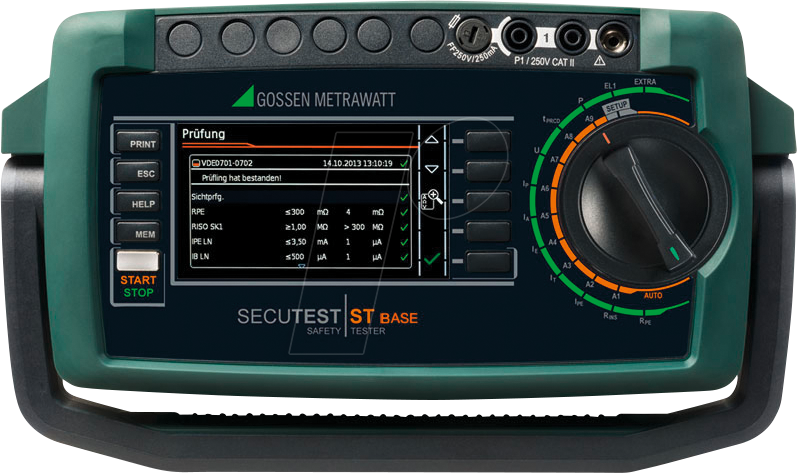This screenshot has width=798, height=473.
Task: Click the green check in Sichtprfg. row
Action: tap(404, 197)
